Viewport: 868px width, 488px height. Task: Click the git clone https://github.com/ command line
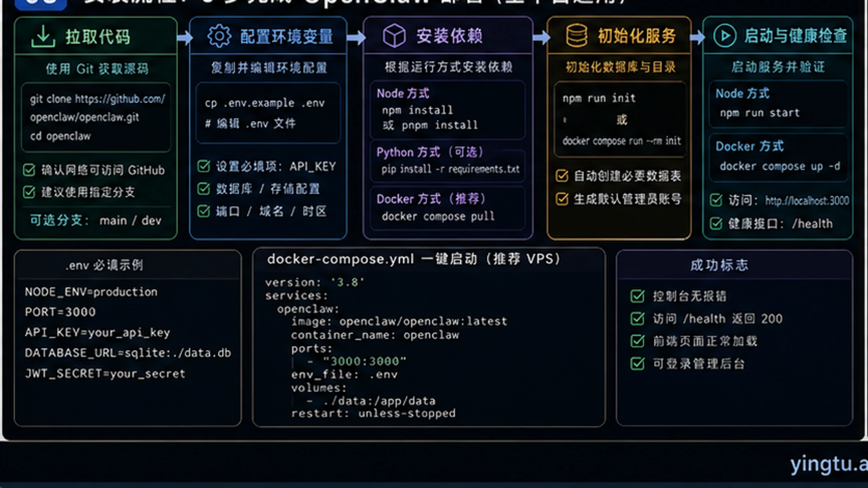[97, 99]
